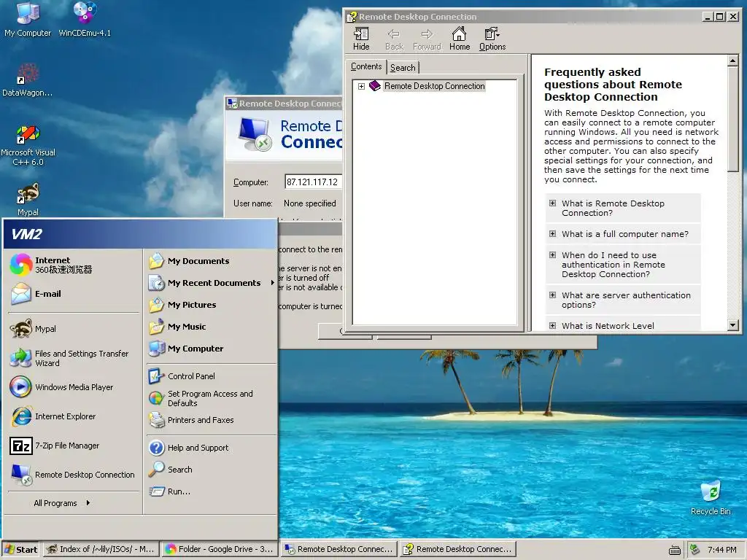Click the keyboard icon in system tray

tap(675, 550)
